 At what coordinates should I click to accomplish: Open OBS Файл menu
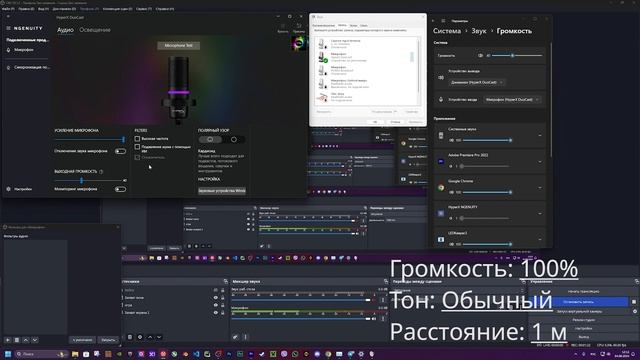[x=8, y=9]
